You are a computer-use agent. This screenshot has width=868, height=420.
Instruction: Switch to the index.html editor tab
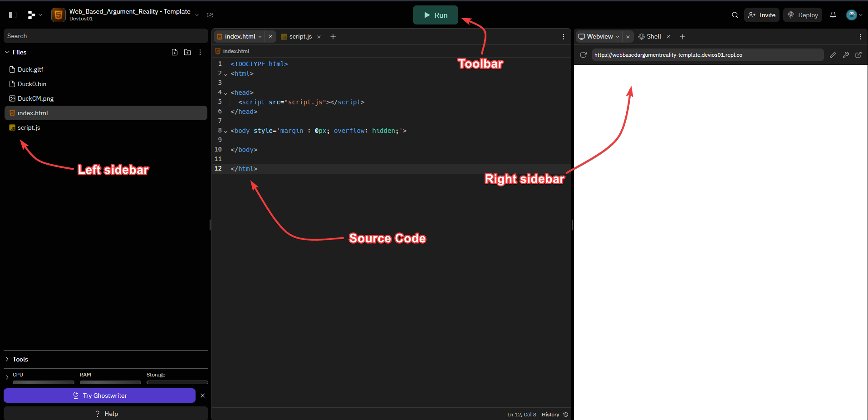[x=240, y=37]
